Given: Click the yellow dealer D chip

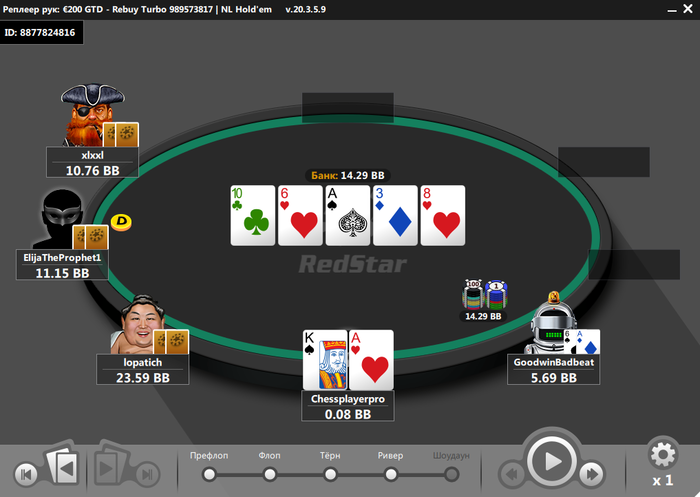Looking at the screenshot, I should tap(121, 222).
